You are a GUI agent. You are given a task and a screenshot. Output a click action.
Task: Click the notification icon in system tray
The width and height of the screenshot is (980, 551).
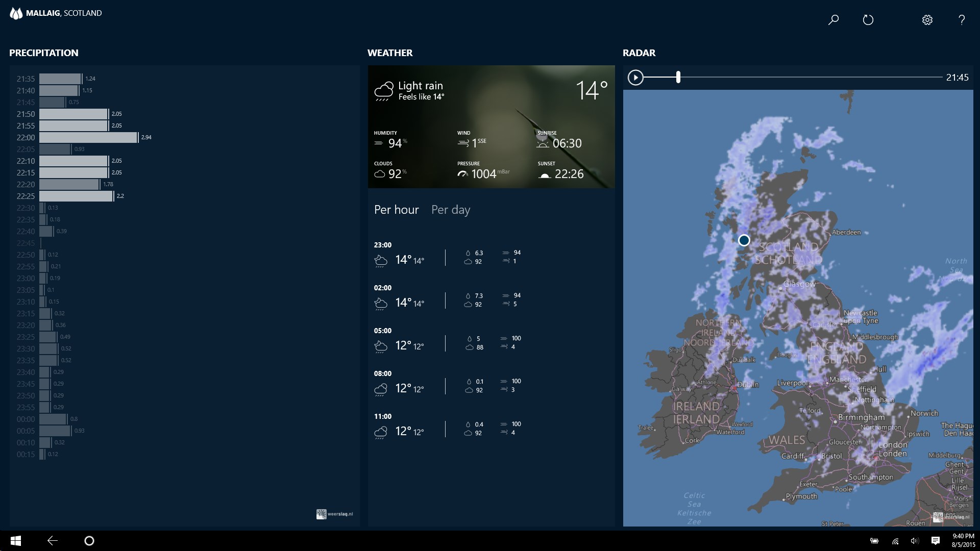click(936, 540)
